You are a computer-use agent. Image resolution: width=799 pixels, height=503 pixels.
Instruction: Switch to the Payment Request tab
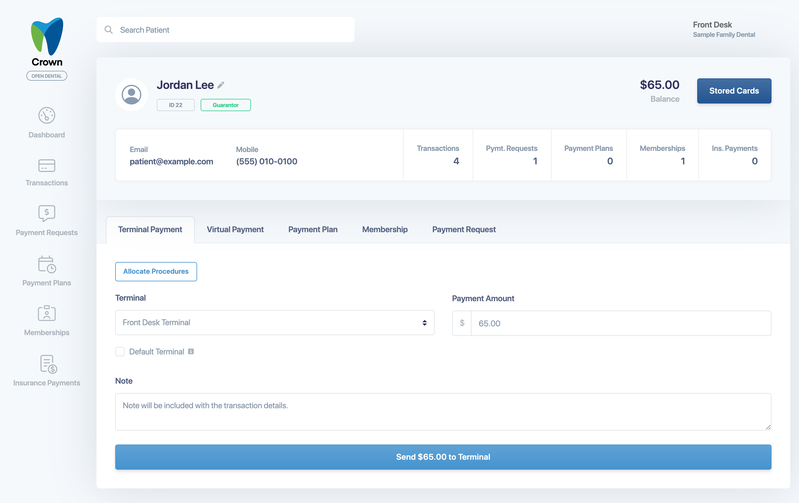(464, 229)
